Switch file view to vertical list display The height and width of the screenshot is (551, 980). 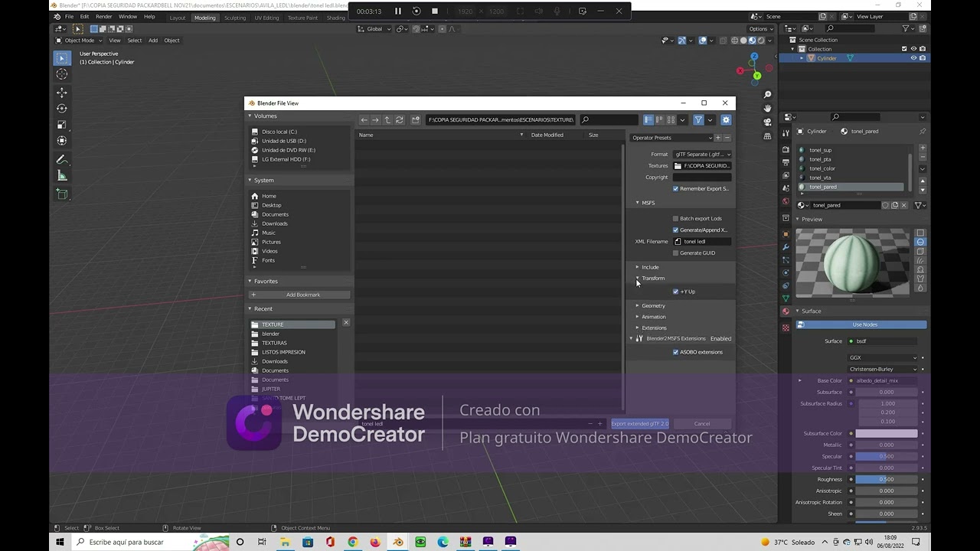[x=648, y=120]
